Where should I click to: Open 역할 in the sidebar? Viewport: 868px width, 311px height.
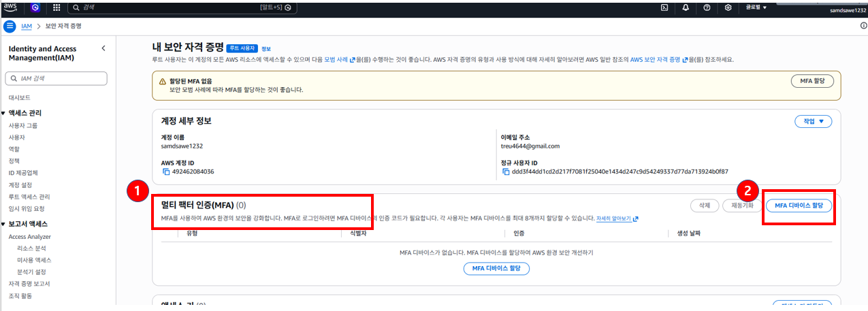click(14, 149)
